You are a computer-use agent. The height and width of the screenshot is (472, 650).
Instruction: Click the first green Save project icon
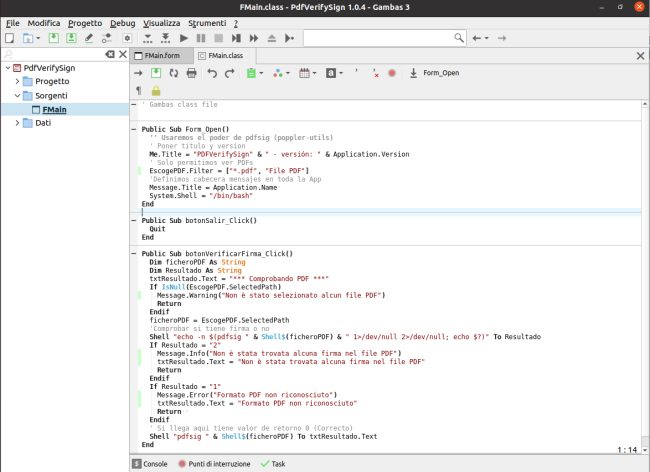tap(53, 38)
